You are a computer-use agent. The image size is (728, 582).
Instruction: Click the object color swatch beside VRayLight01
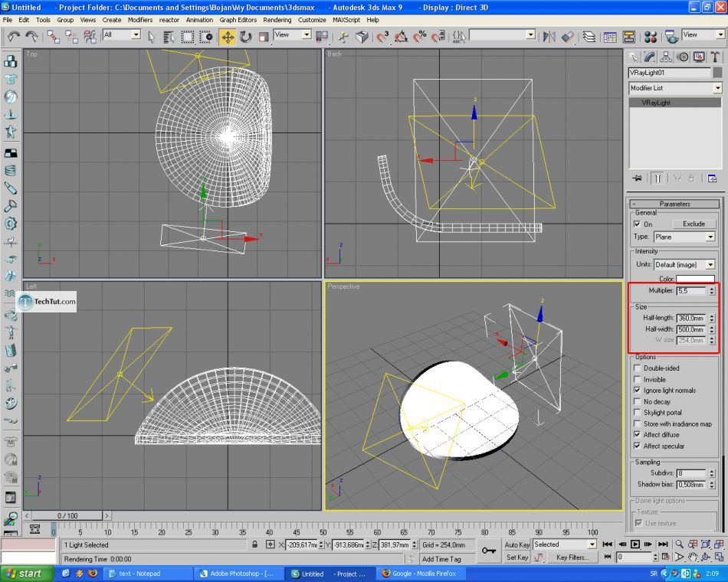tap(718, 73)
